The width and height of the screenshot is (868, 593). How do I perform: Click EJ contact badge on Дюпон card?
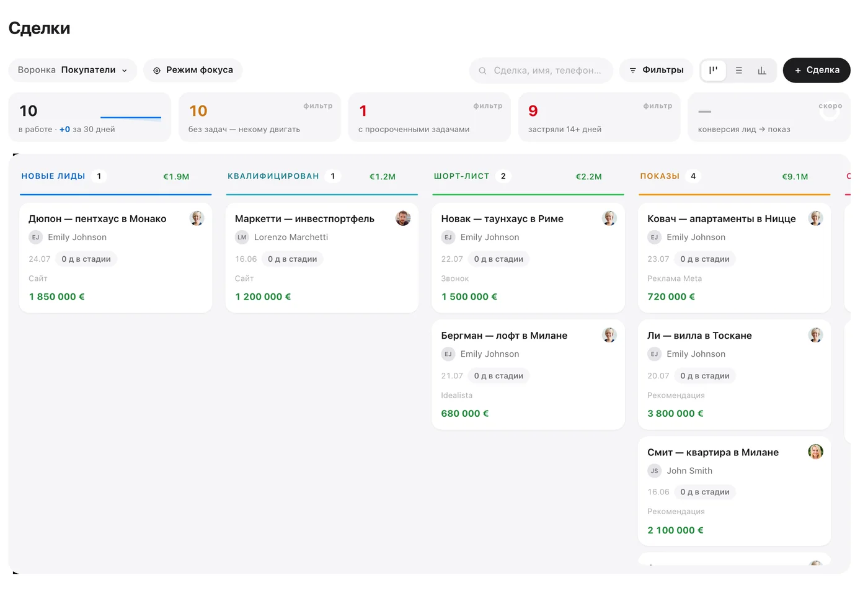click(x=35, y=237)
